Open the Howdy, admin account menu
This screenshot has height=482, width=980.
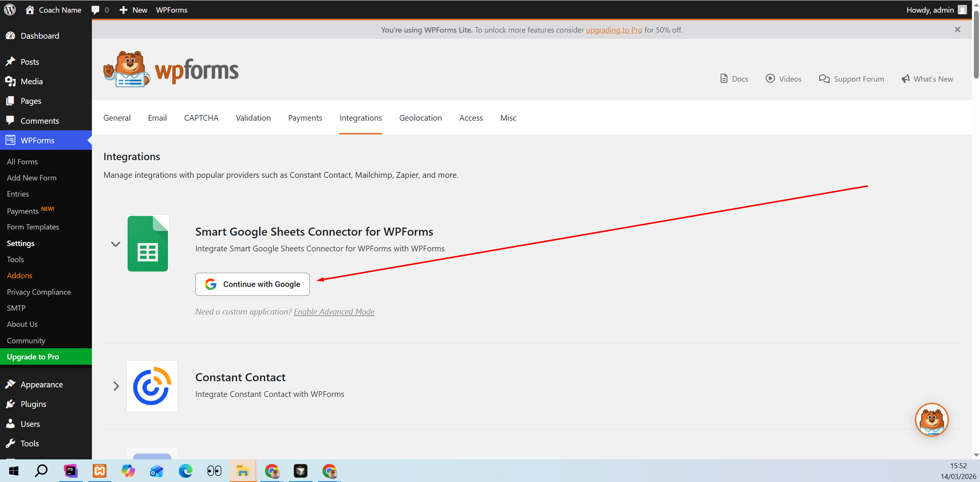pyautogui.click(x=936, y=10)
